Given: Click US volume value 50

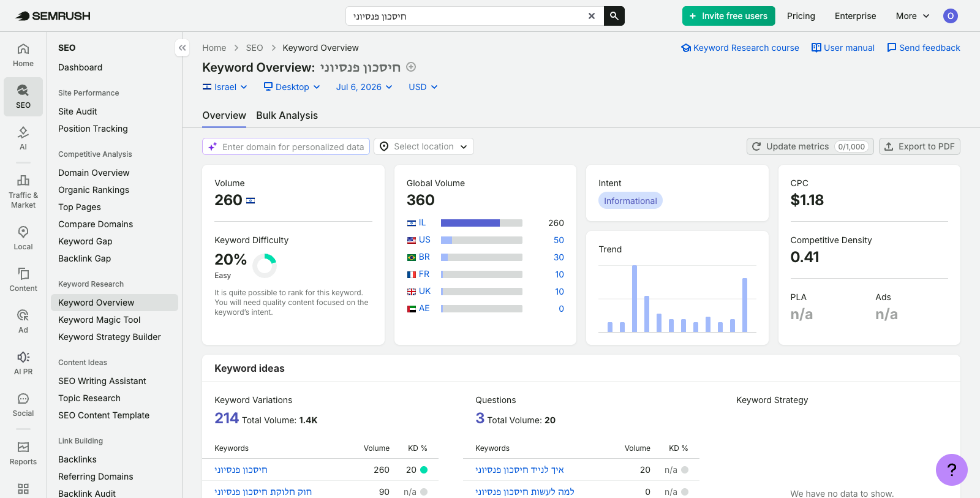Looking at the screenshot, I should point(559,240).
